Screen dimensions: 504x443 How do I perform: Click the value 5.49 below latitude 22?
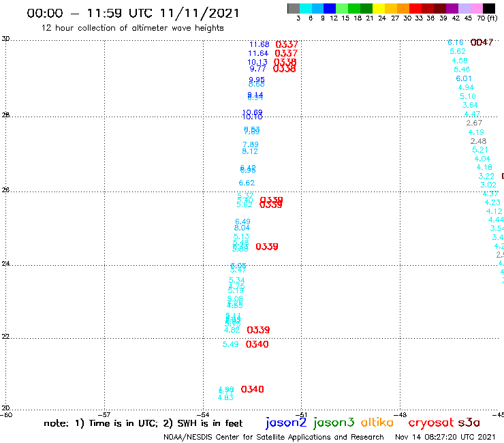click(x=230, y=345)
